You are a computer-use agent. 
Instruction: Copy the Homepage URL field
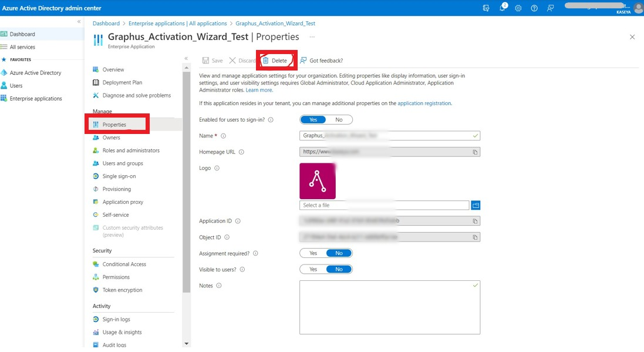coord(476,152)
